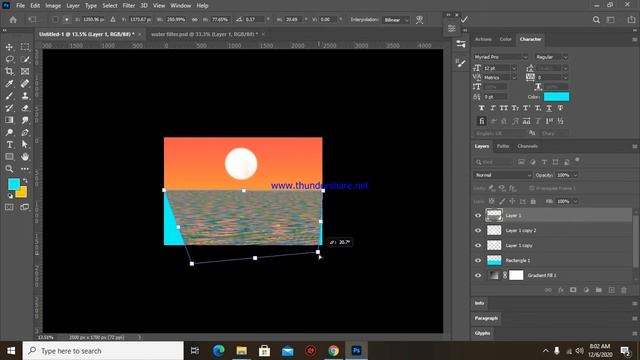Toggle Quick Mask mode icon
Viewport: 640px width, 360px height.
pyautogui.click(x=9, y=207)
